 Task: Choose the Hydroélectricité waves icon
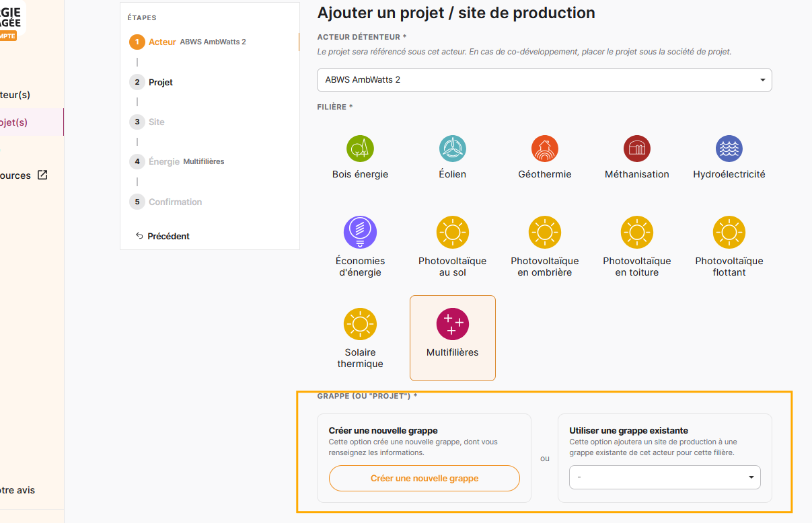click(x=729, y=149)
